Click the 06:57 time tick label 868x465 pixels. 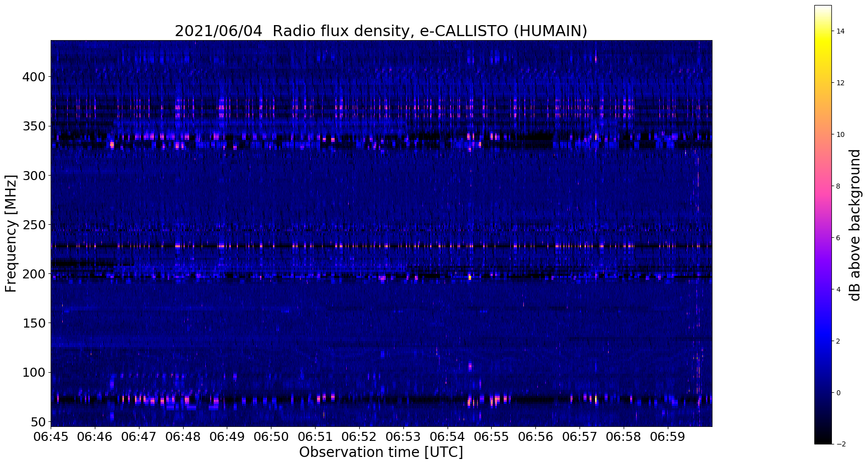pyautogui.click(x=580, y=436)
